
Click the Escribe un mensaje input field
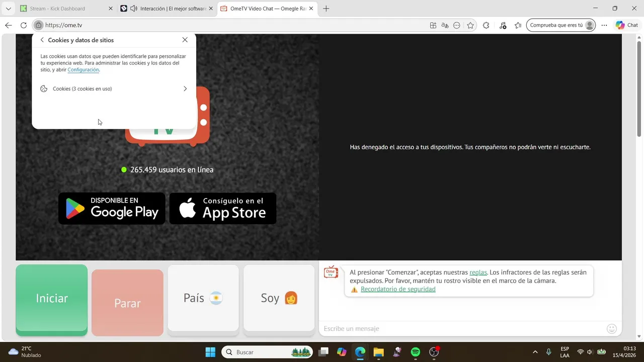coord(463,328)
